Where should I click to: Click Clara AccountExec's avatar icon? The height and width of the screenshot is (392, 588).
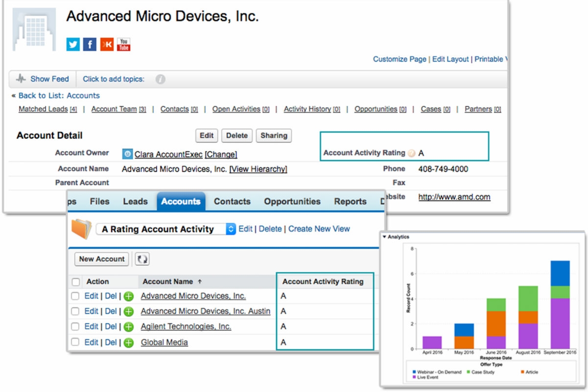pos(127,154)
